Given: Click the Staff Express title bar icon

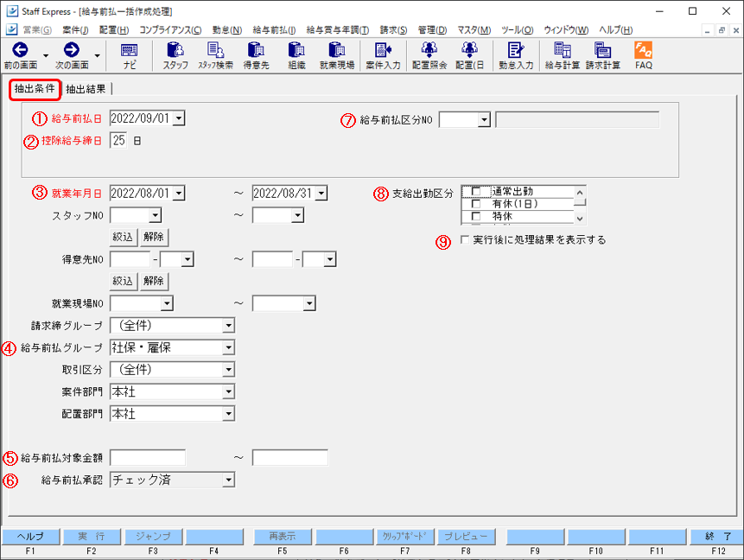Looking at the screenshot, I should 12,11.
